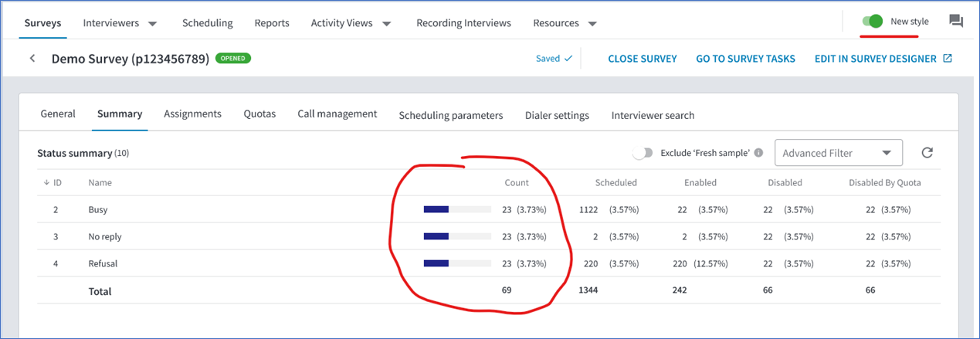Select the No reply status name

105,236
